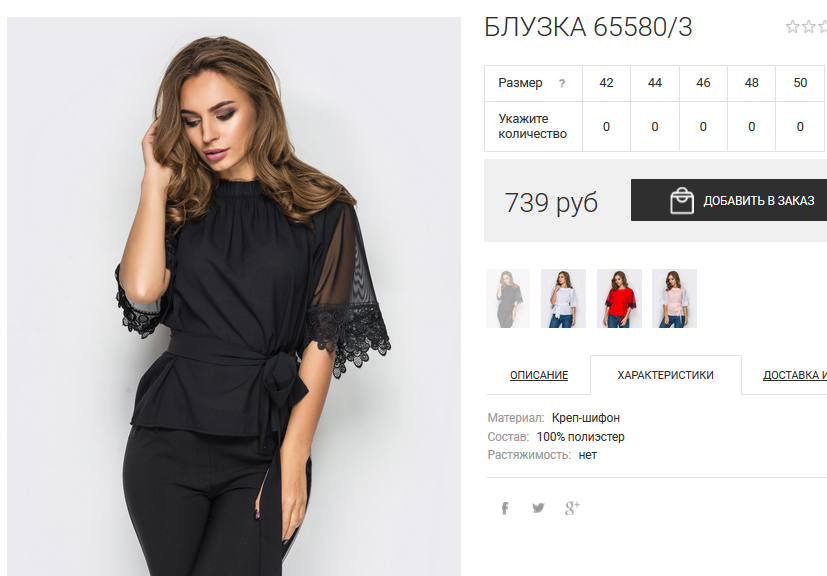
Task: Open the ДОСТАВКА tab
Action: pos(794,375)
